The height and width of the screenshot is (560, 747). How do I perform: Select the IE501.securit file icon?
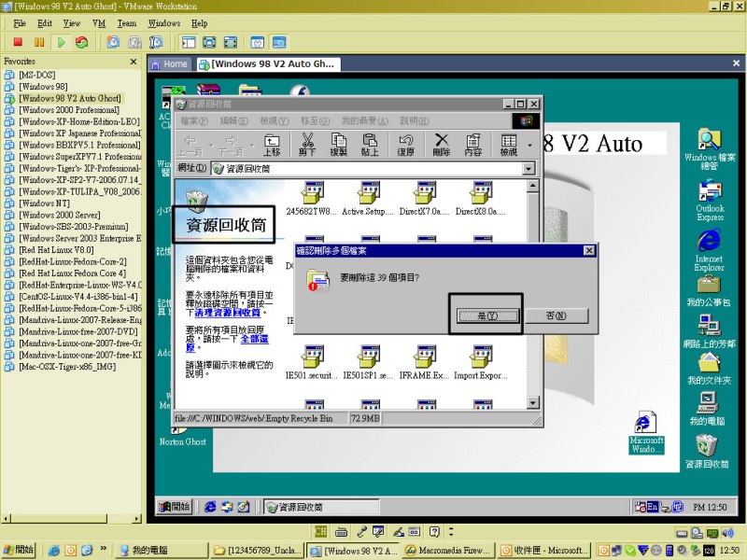tap(312, 363)
